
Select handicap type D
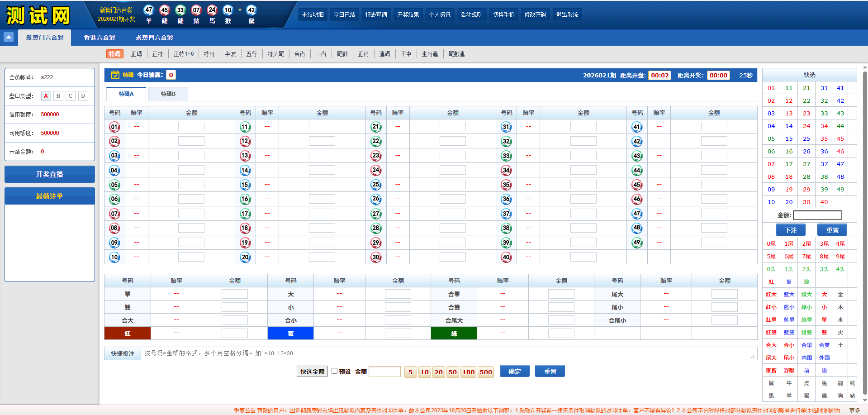tap(83, 96)
